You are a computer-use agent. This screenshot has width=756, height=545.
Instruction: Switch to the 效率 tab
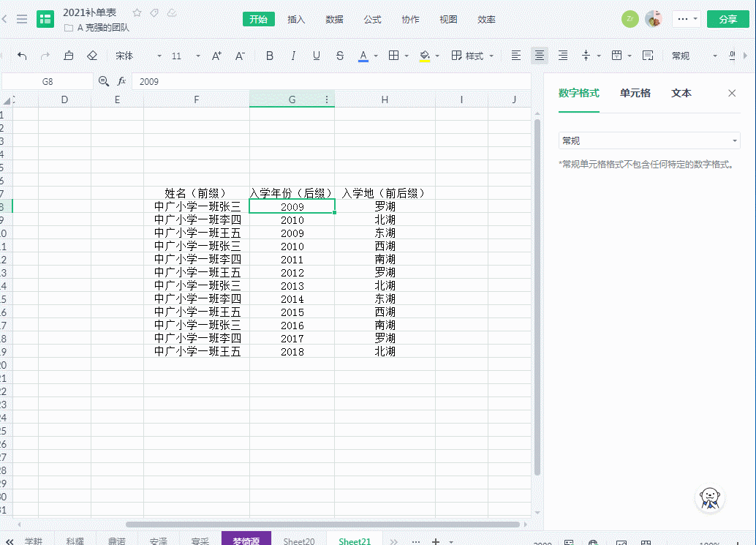(486, 19)
